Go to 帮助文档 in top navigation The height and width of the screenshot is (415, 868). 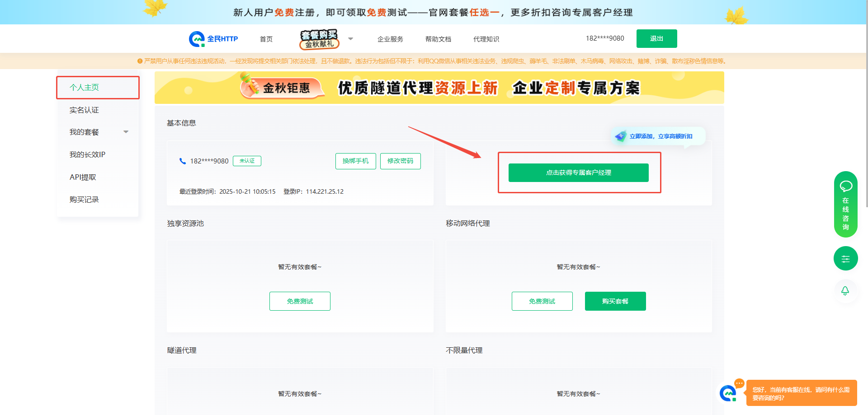coord(438,39)
